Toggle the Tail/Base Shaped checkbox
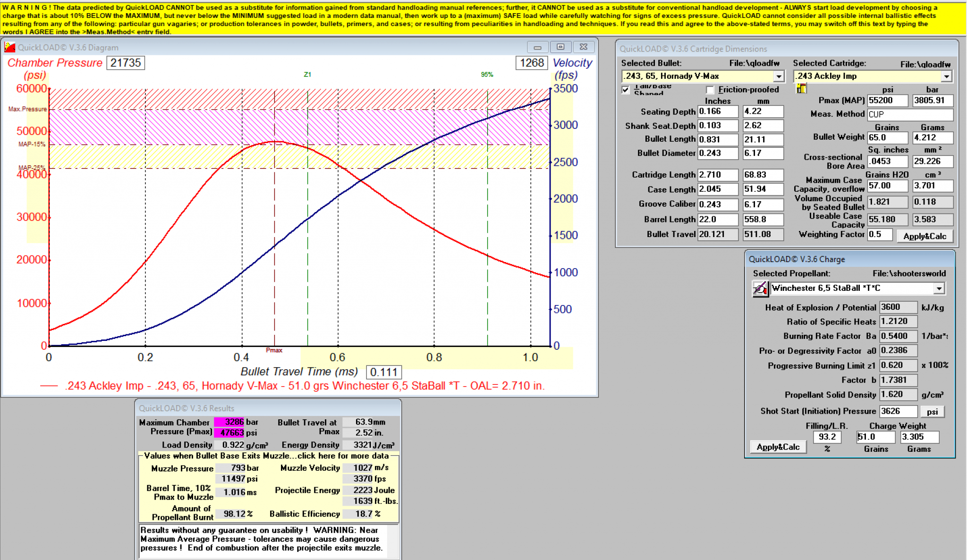 pos(626,90)
